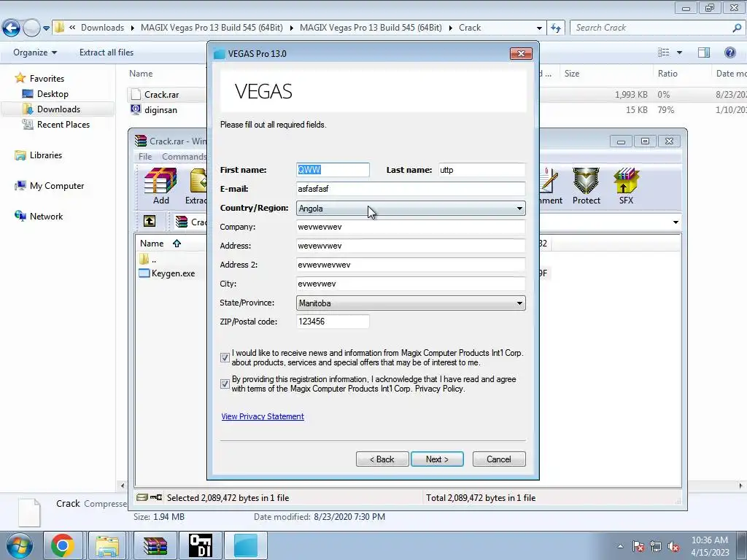Sort WinRAR list by Name header
Screen dimensions: 747x560
(152, 244)
